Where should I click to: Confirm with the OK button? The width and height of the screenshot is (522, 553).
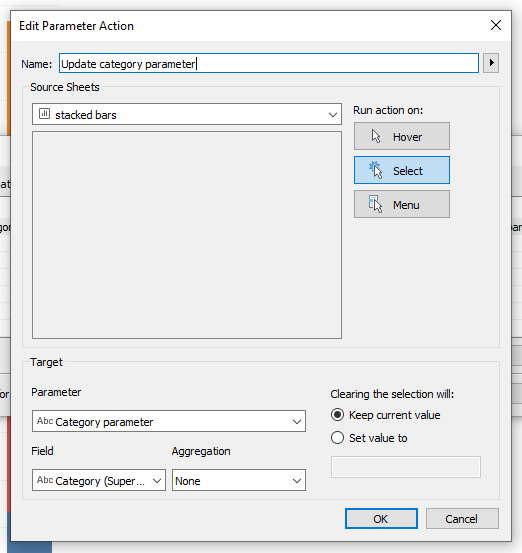coord(381,518)
